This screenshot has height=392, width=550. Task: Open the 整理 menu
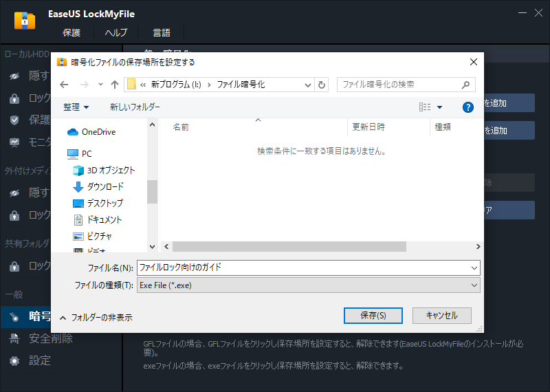coord(76,107)
